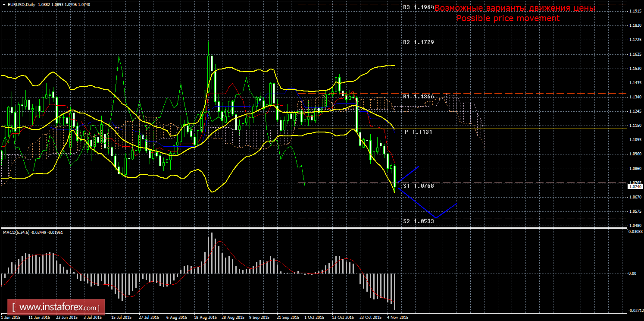Select the R2 1.1729 resistance label

(418, 42)
